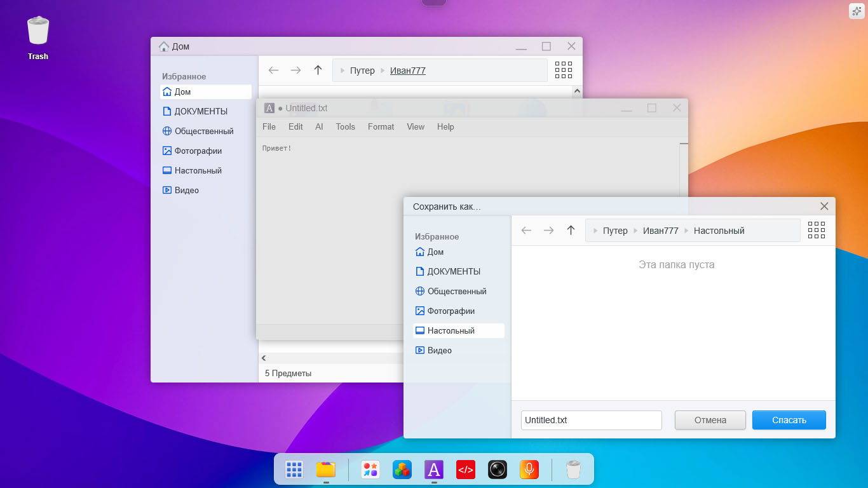The width and height of the screenshot is (868, 488).
Task: Launch the red code editor in the dock
Action: [466, 470]
